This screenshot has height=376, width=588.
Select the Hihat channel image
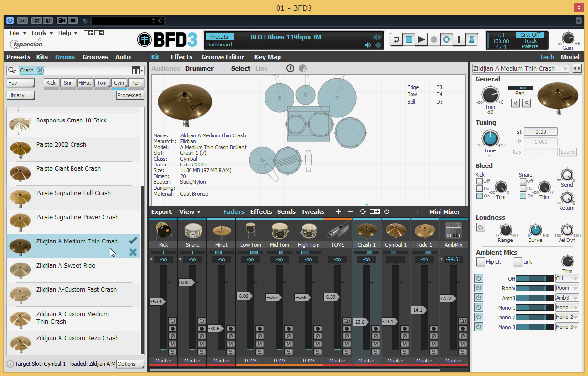(x=221, y=230)
